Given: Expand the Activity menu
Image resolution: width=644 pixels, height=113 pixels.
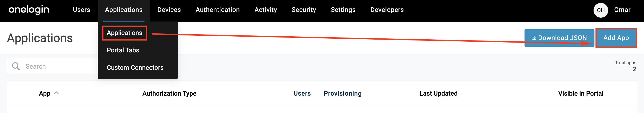Looking at the screenshot, I should point(266,10).
